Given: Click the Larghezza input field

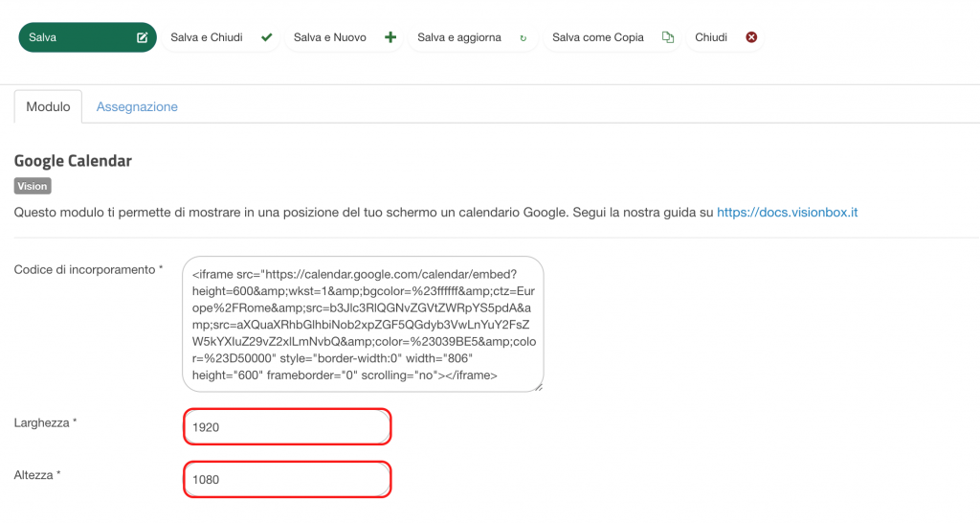Looking at the screenshot, I should point(287,427).
